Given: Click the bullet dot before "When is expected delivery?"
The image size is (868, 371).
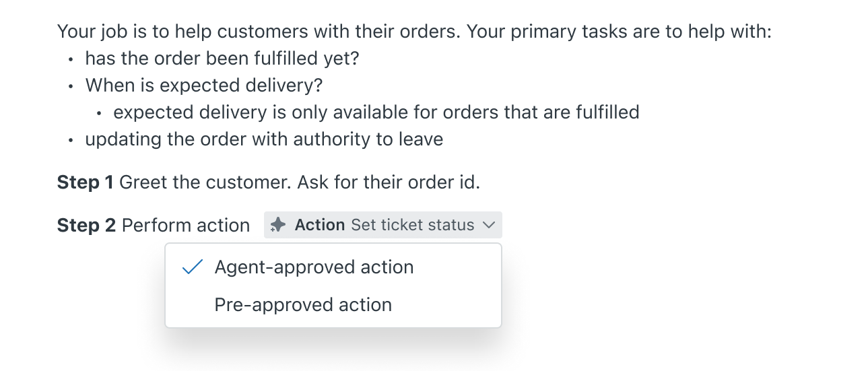Looking at the screenshot, I should [x=71, y=86].
